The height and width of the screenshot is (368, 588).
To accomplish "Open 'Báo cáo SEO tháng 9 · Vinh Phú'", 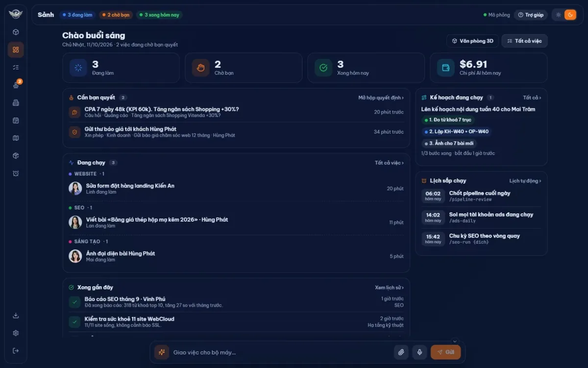I will coord(236,302).
